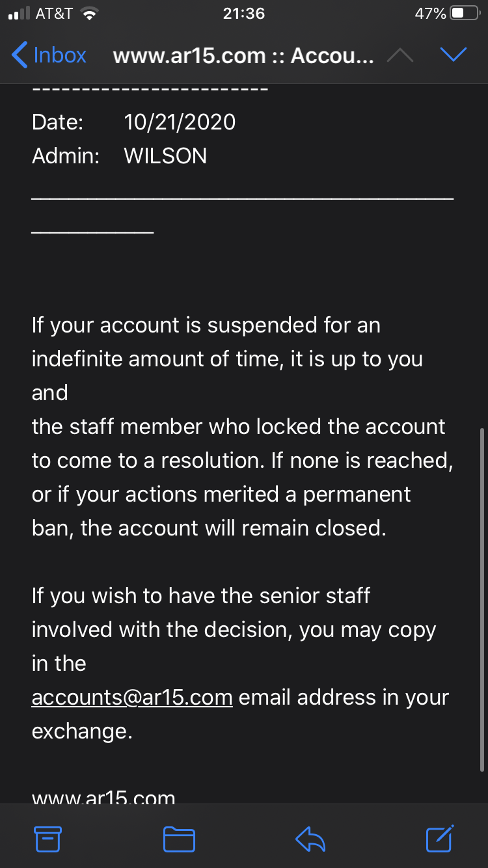Tap the 47% battery percentage

tap(430, 14)
